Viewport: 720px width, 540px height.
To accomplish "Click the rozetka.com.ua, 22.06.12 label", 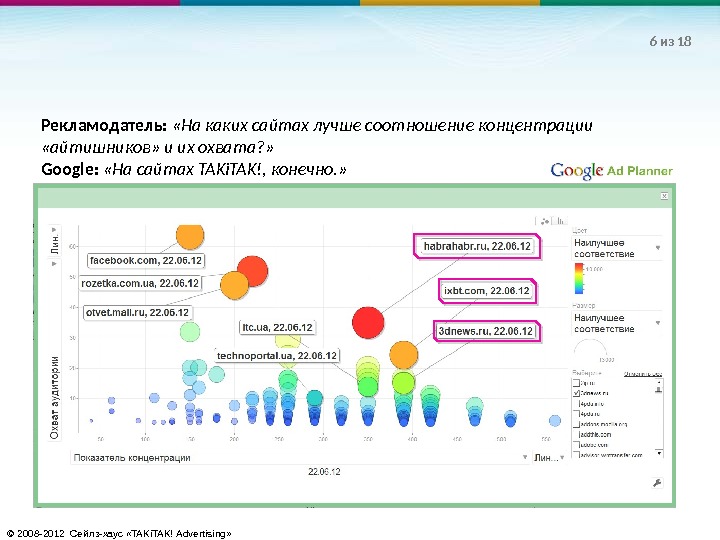I will pyautogui.click(x=140, y=283).
